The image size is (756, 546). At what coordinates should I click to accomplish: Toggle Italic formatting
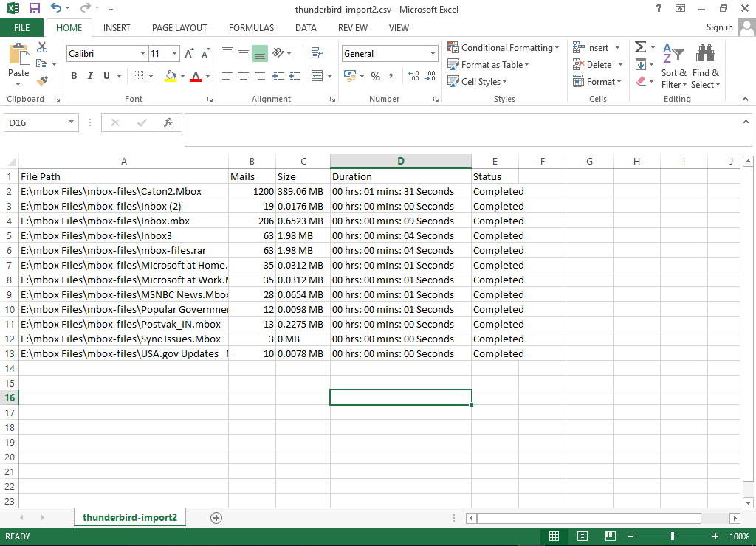point(90,76)
